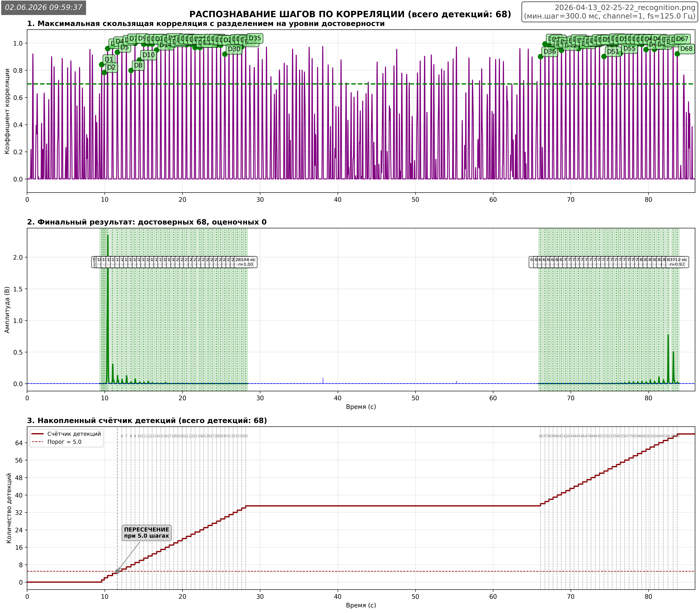The image size is (700, 613).
Task: Click the D2 detection label
Action: 111,67
